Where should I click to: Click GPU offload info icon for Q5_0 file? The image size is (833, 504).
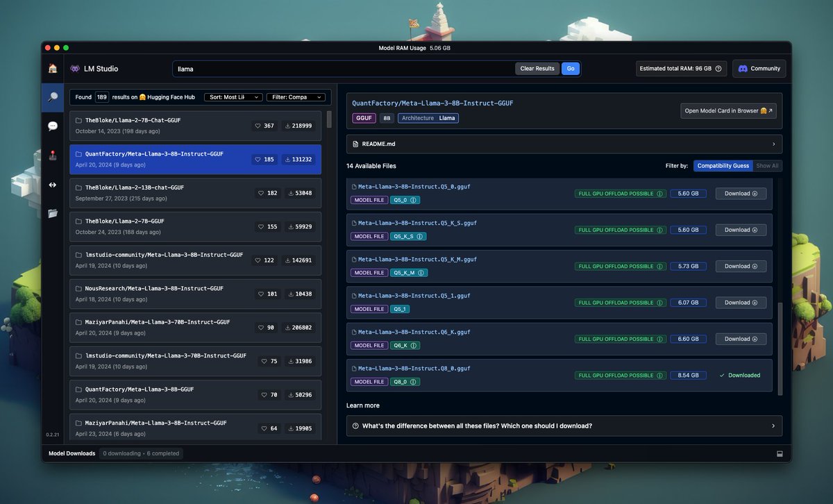[x=659, y=194]
